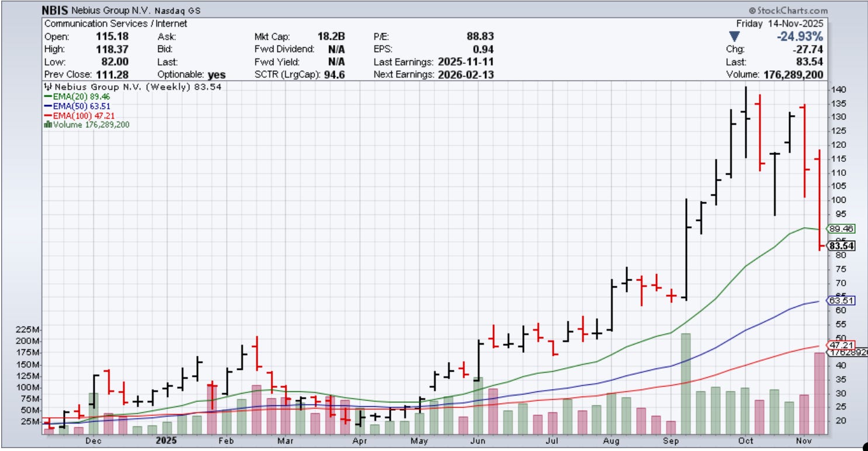The image size is (868, 451).
Task: Click the blue down-triangle change indicator
Action: [x=734, y=36]
